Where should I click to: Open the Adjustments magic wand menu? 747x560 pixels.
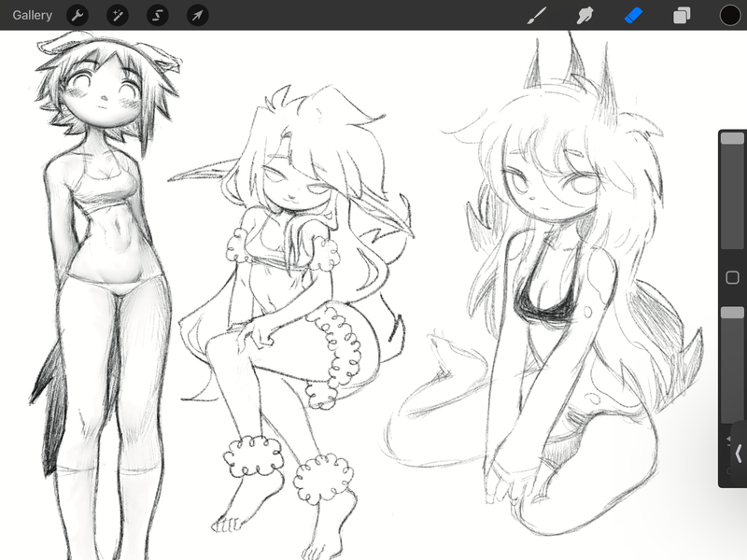pos(118,15)
